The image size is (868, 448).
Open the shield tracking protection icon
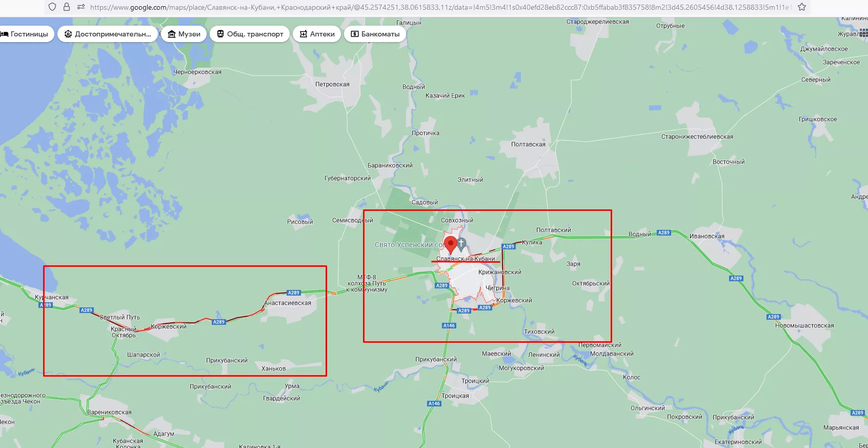click(52, 7)
